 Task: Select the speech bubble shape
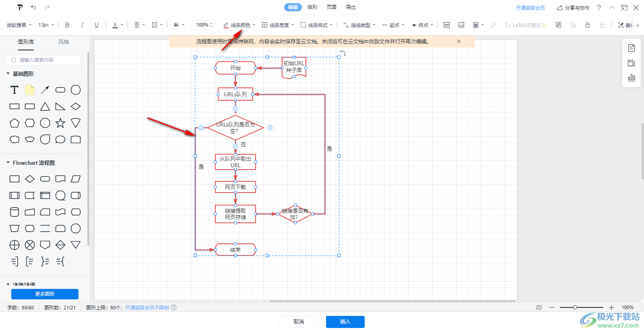pos(60,139)
